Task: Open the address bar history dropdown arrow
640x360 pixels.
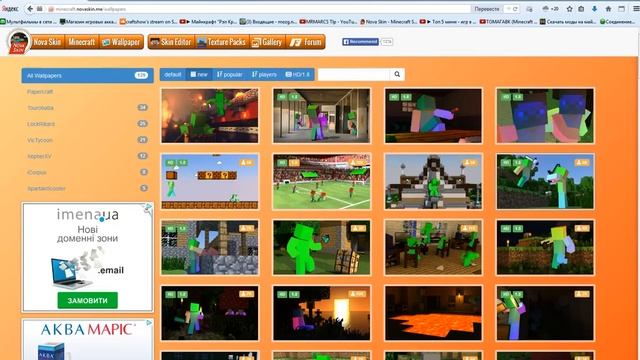Action: [508, 9]
